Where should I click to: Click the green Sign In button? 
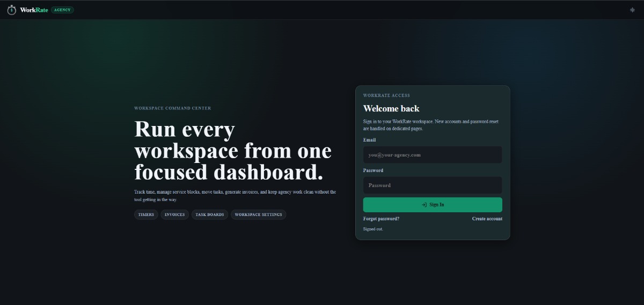pyautogui.click(x=433, y=205)
